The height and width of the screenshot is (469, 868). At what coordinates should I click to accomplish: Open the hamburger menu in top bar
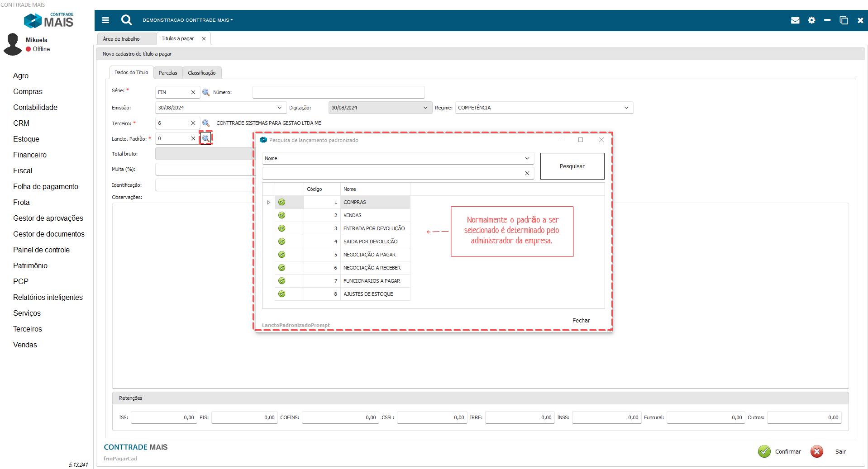click(x=105, y=20)
